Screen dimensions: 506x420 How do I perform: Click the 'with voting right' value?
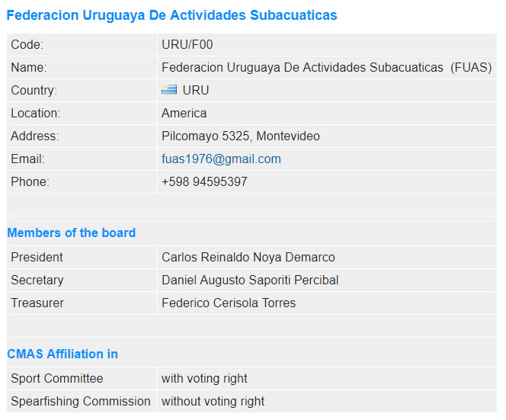204,378
